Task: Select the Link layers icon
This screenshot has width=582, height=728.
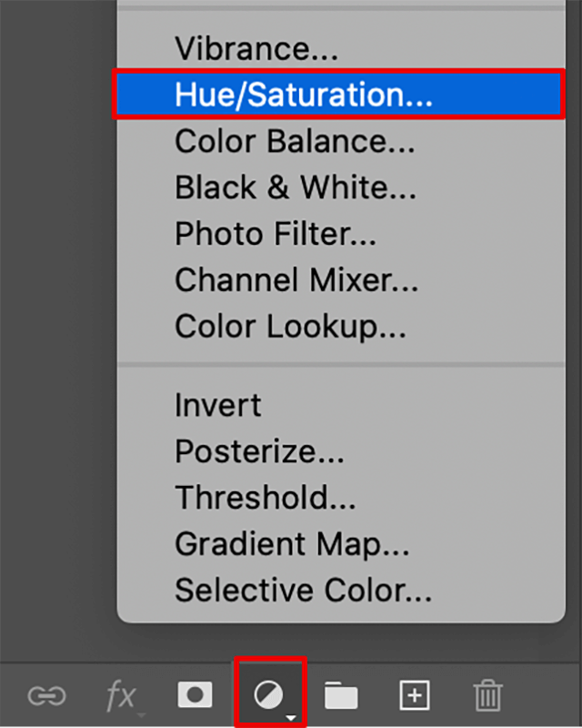Action: click(47, 696)
